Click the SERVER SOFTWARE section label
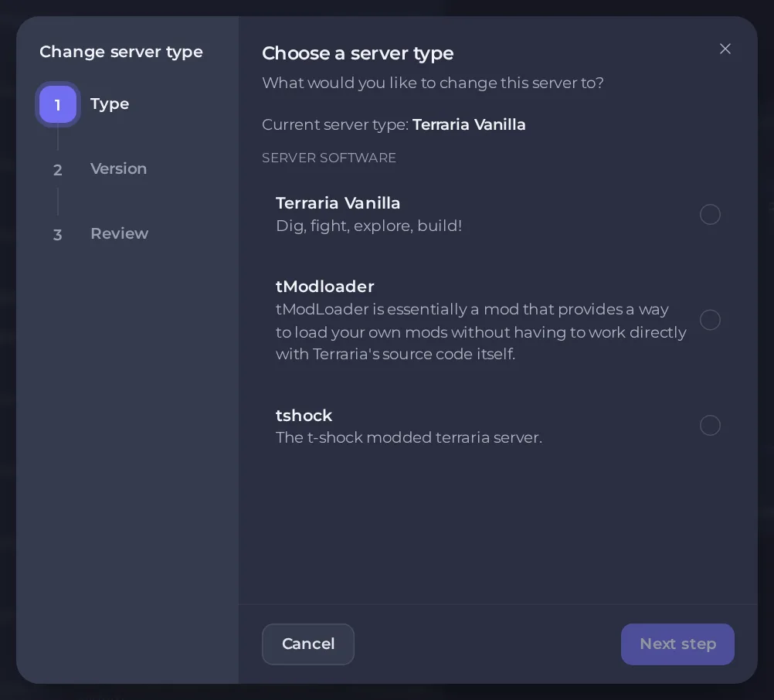 click(x=329, y=158)
